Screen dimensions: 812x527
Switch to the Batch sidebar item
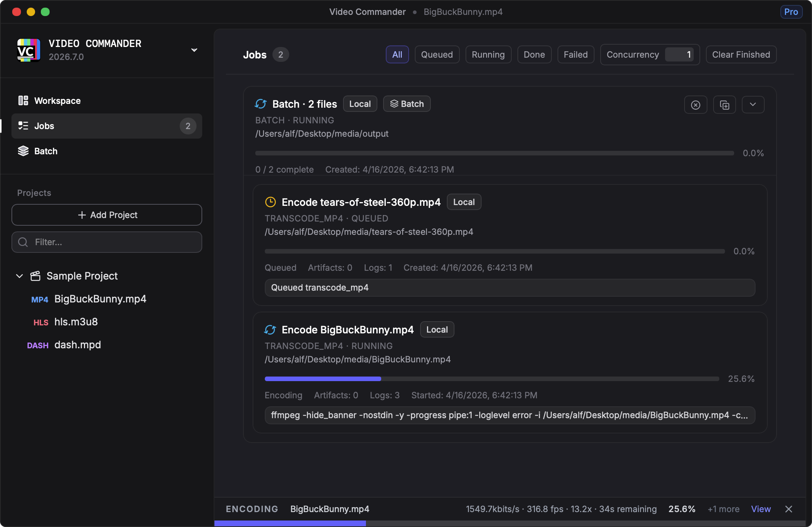click(46, 151)
